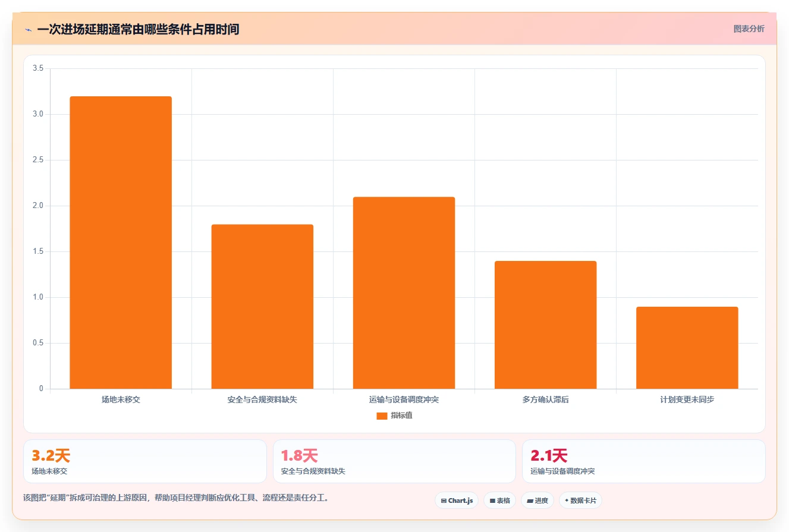Click y-axis value 3.0

click(38, 114)
